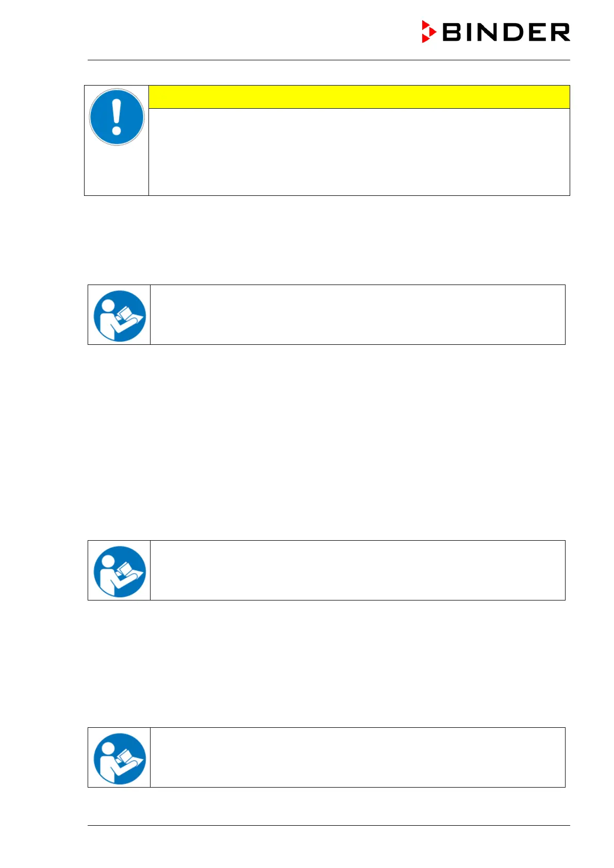Click the letter B in BINDER logo
Viewport: 614px width, 868px height.
(452, 32)
